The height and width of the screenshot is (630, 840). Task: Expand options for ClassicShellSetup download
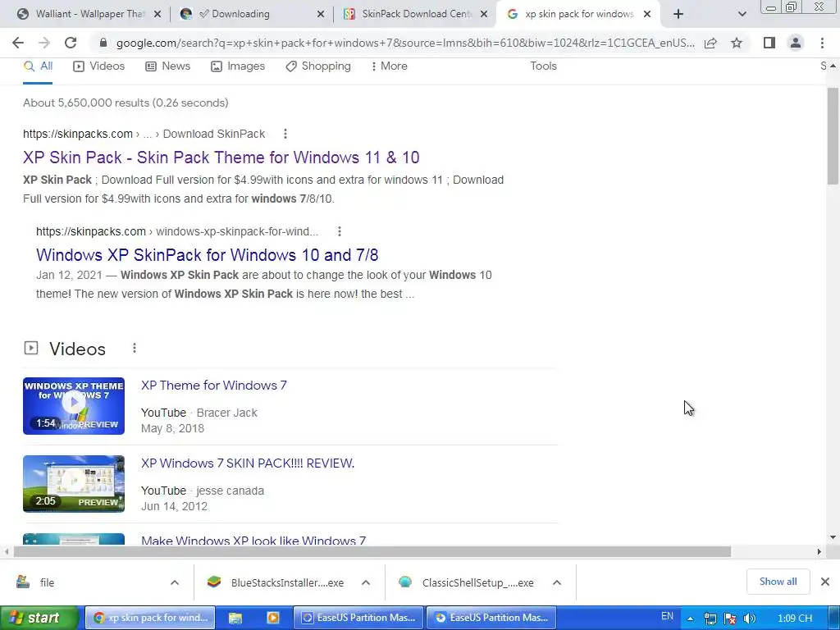coord(557,582)
